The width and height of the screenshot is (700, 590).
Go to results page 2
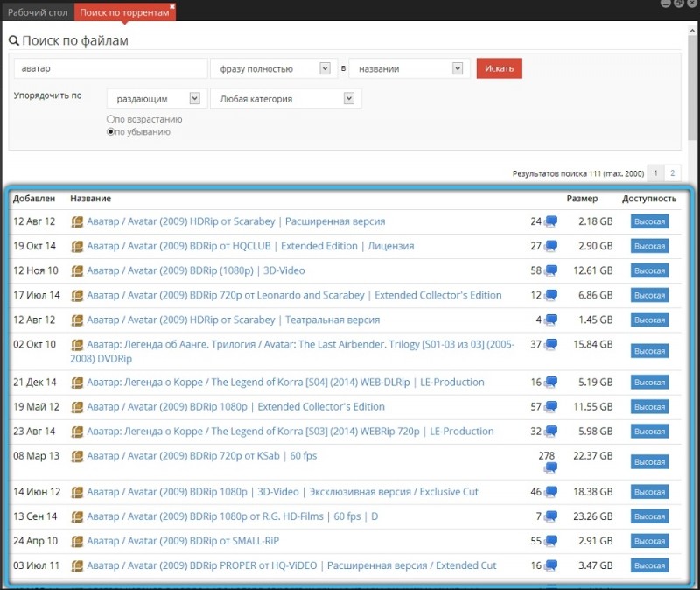click(x=672, y=173)
